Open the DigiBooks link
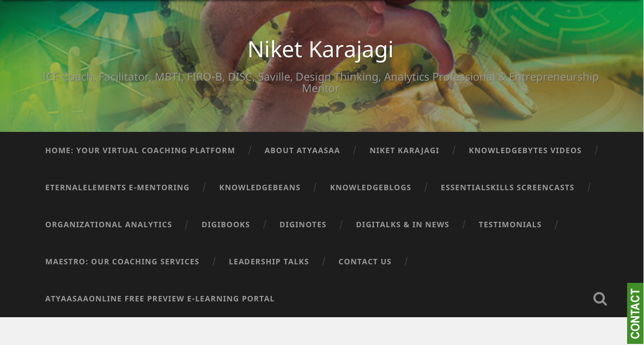Screen dimensions: 644x345 [226, 225]
